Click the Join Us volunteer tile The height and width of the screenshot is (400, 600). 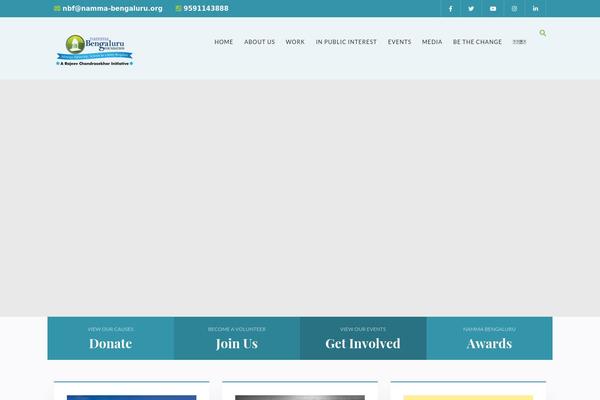tap(237, 338)
